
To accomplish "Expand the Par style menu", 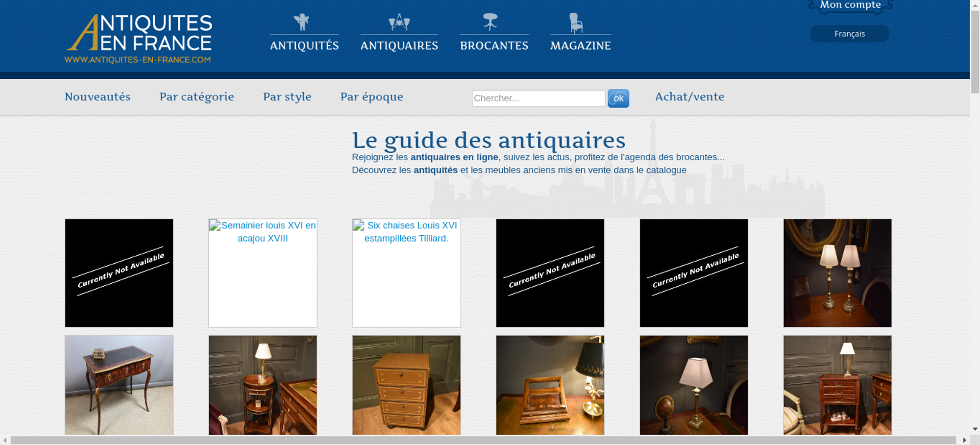I will 287,97.
